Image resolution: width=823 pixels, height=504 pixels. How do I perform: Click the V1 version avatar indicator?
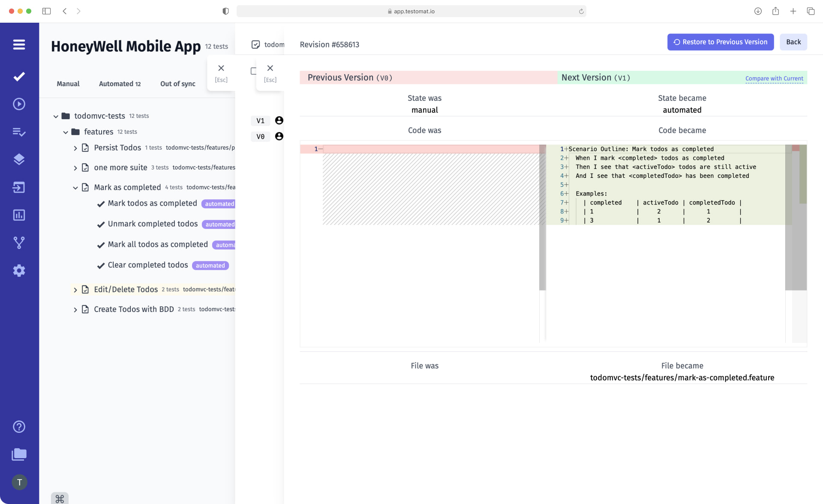coord(280,120)
